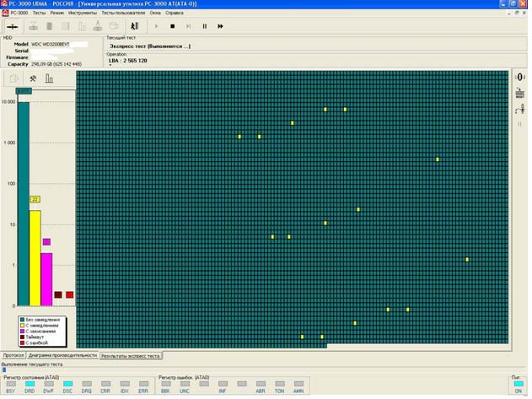Open the PC-3000 menu
Screen dimensions: 532x399
pos(19,13)
